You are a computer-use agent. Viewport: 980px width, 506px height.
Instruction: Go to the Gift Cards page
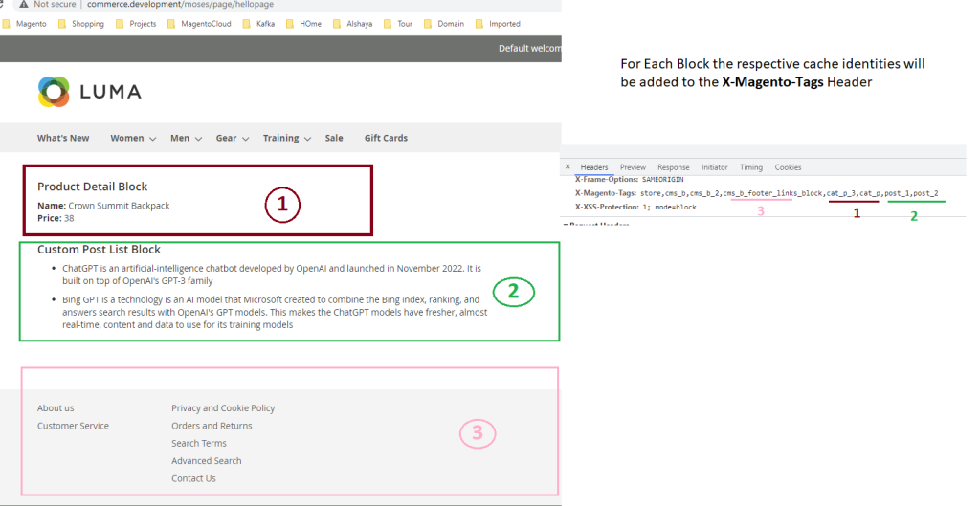pos(386,138)
